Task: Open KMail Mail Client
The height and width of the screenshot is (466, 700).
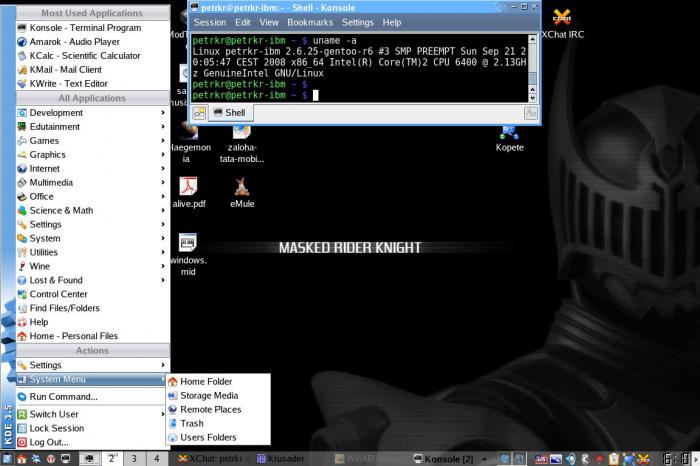Action: tap(92, 70)
